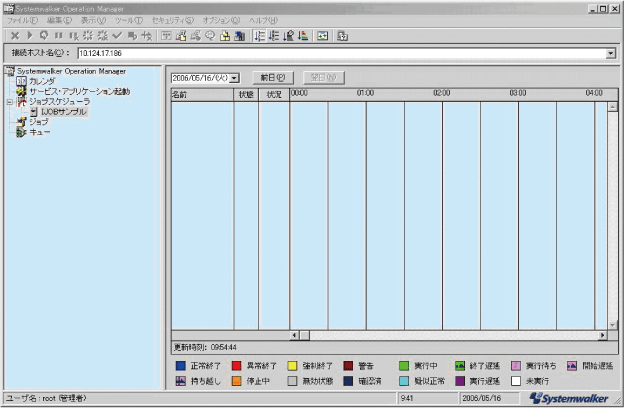
Task: Click the green-plus window toolbar icon
Action: [322, 36]
